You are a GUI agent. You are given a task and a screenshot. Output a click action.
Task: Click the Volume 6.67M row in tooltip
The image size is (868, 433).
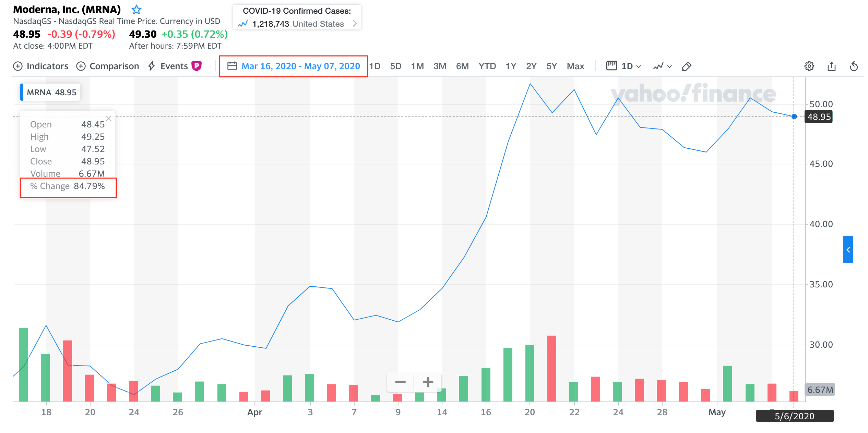coord(67,174)
